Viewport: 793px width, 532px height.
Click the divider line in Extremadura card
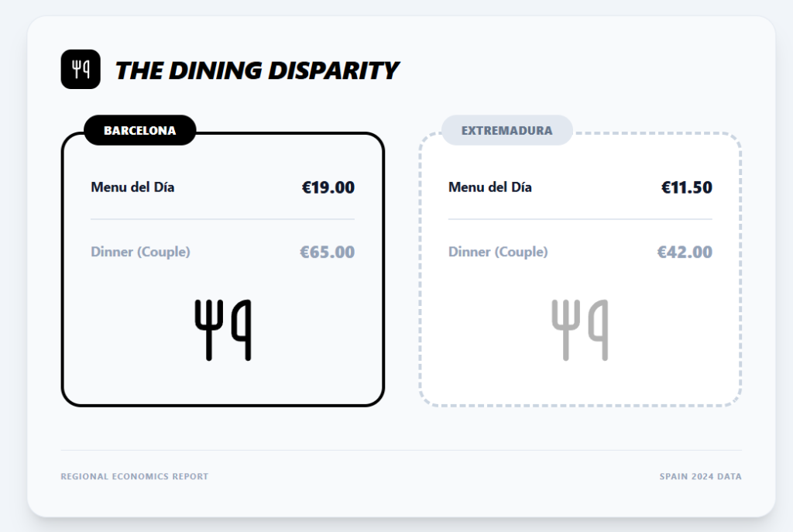click(x=580, y=219)
